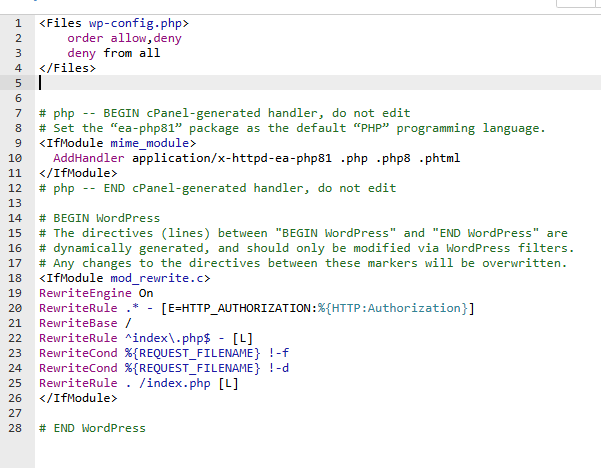601x468 pixels.
Task: Click the 'AddHandler' directive on line 10
Action: pos(89,158)
